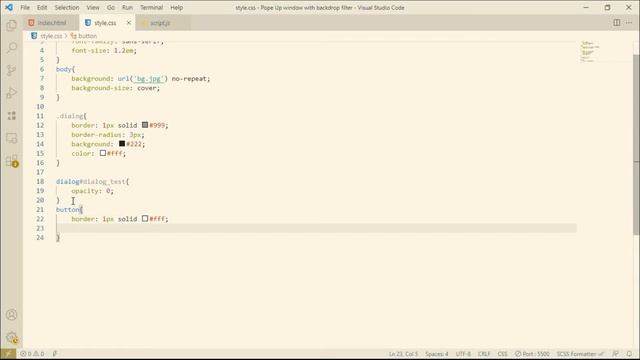
Task: Click the editor vertical scrollbar
Action: [x=636, y=145]
